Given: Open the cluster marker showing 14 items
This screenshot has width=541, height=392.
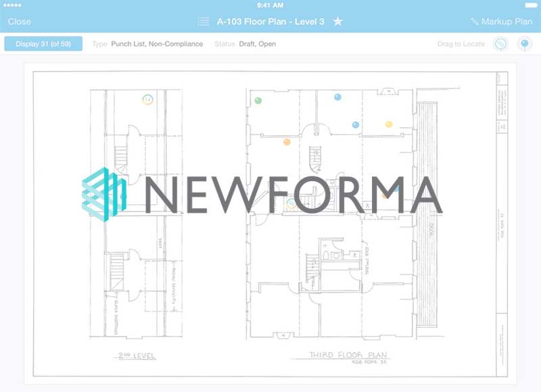Looking at the screenshot, I should (149, 99).
